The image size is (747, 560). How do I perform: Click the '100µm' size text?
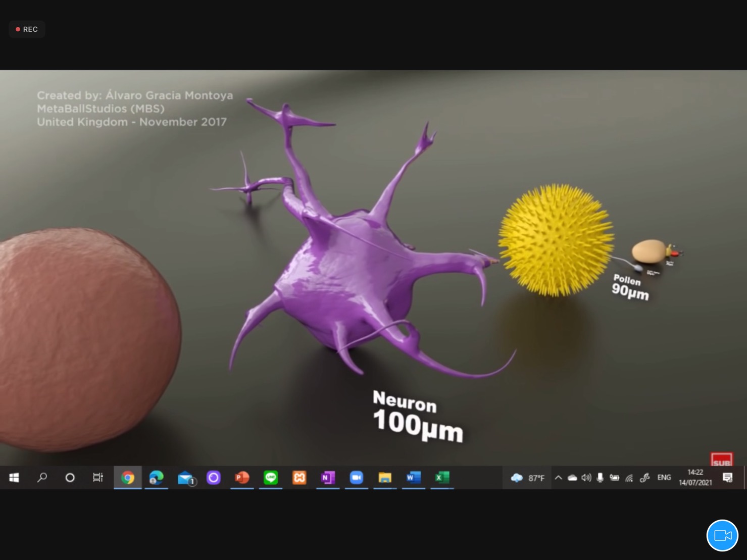418,426
